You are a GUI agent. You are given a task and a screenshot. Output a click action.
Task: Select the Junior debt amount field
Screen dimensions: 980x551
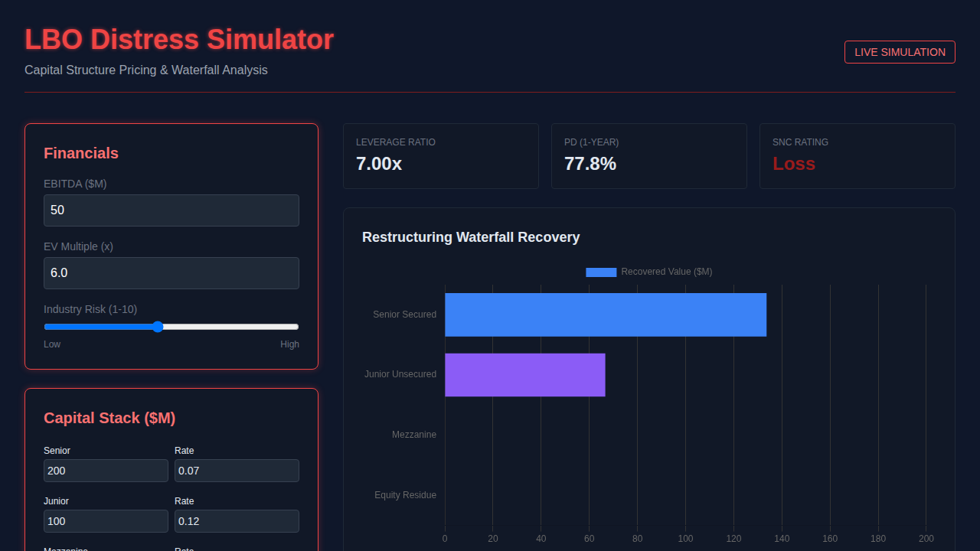pyautogui.click(x=106, y=521)
